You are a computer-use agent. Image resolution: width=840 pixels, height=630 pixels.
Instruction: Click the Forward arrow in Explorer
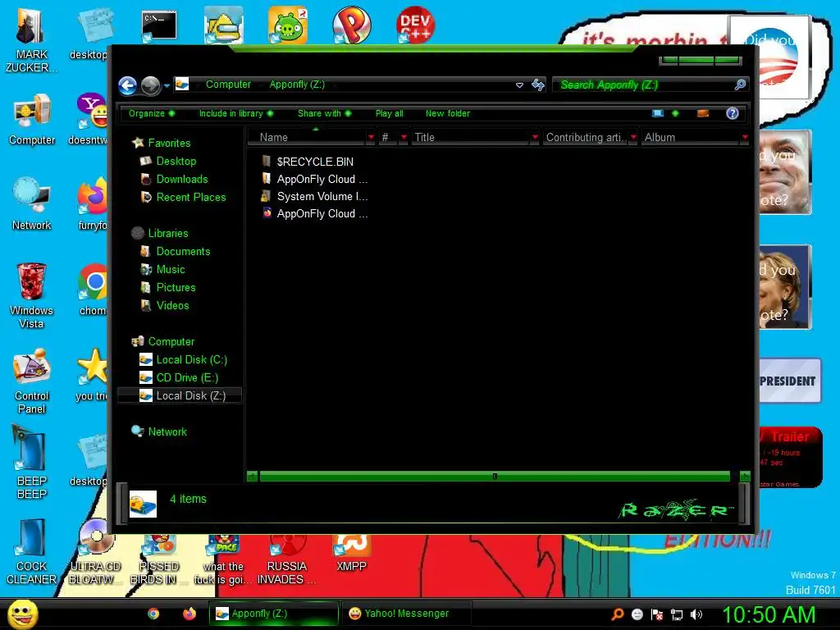coord(151,85)
